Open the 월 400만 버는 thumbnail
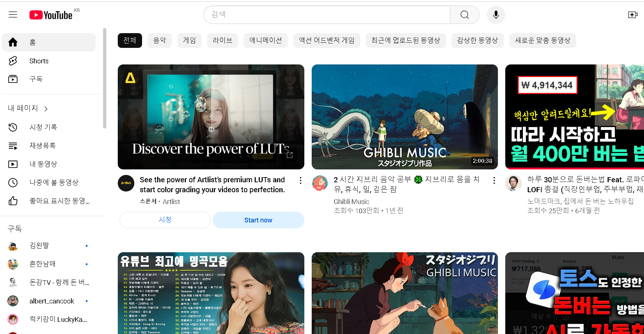Screen dimensions: 644x334 [x=575, y=117]
